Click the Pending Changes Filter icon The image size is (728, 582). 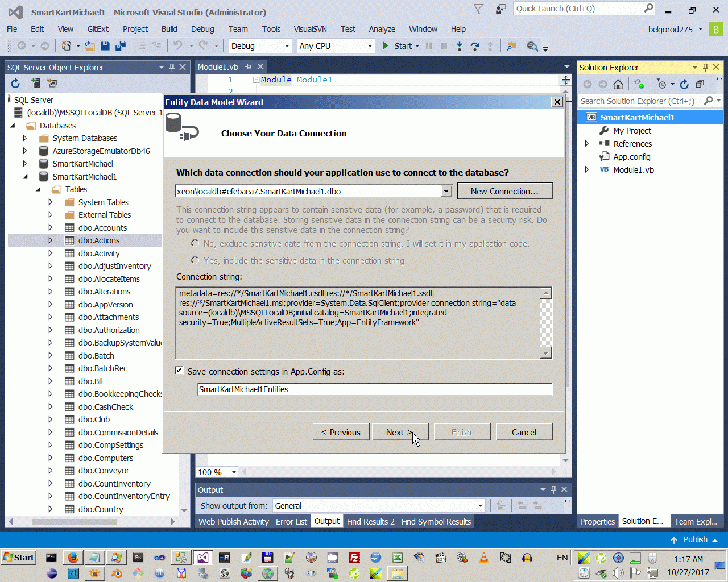[x=661, y=84]
